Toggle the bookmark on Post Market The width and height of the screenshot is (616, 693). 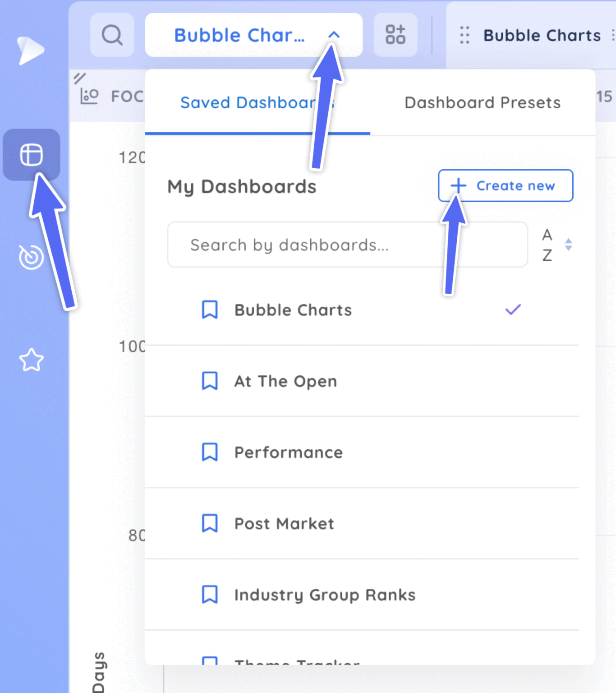210,522
